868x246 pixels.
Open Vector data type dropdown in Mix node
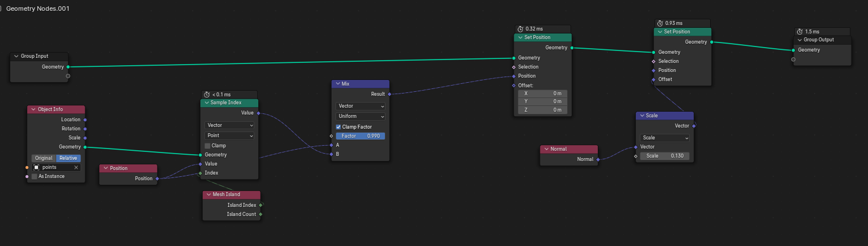point(360,106)
